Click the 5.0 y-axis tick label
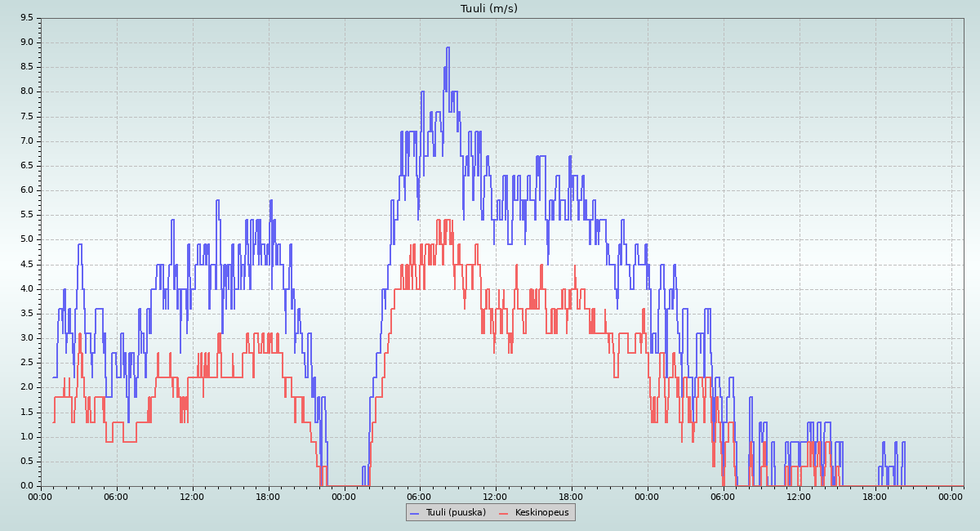 coord(26,239)
